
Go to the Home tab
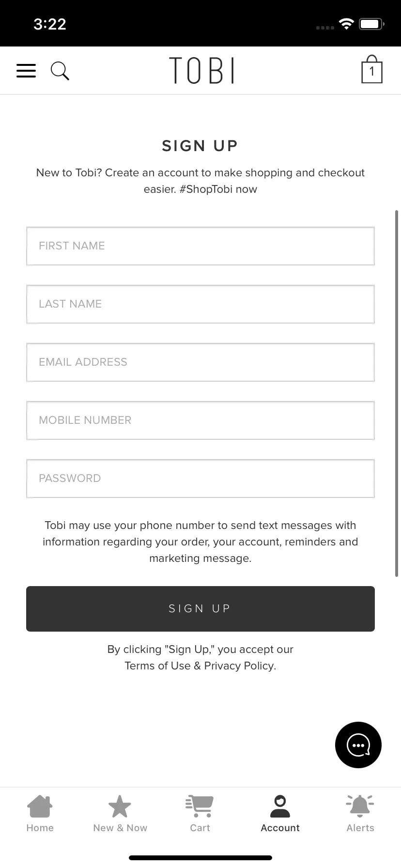click(x=40, y=814)
